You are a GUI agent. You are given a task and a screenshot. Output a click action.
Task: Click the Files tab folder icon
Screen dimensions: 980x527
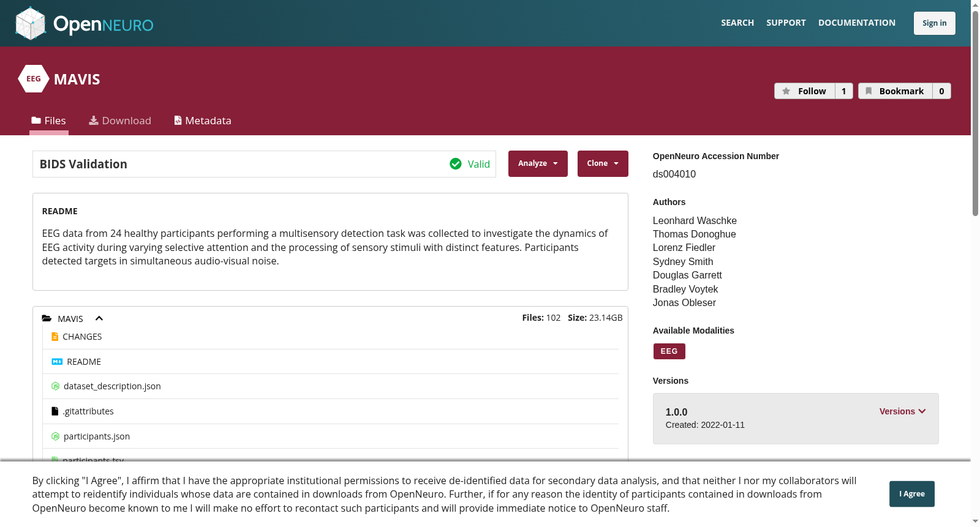click(x=36, y=121)
